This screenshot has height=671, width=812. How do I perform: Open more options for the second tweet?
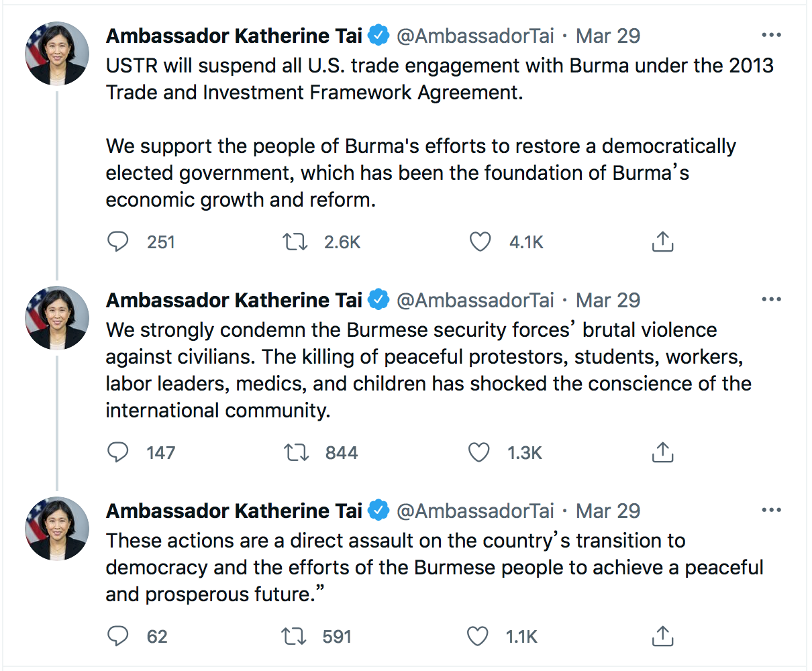pyautogui.click(x=772, y=299)
